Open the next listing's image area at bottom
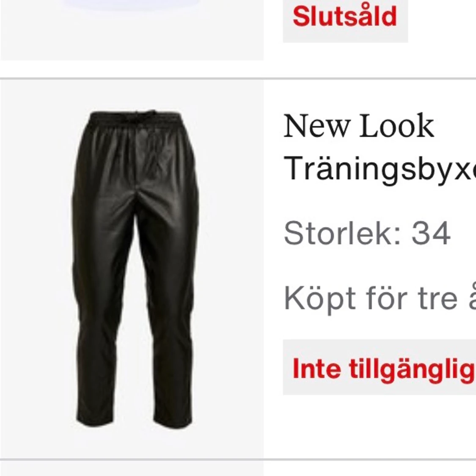476x476 pixels. pos(132,469)
